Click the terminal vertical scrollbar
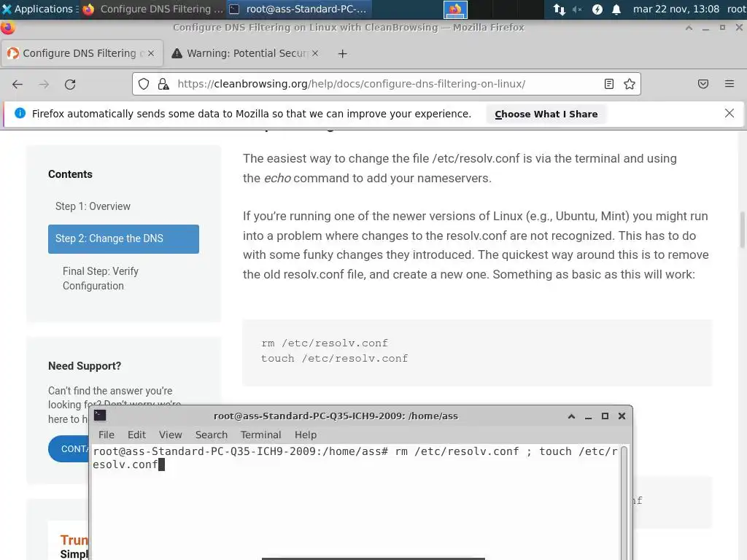Screen dimensions: 747x560 click(x=624, y=502)
